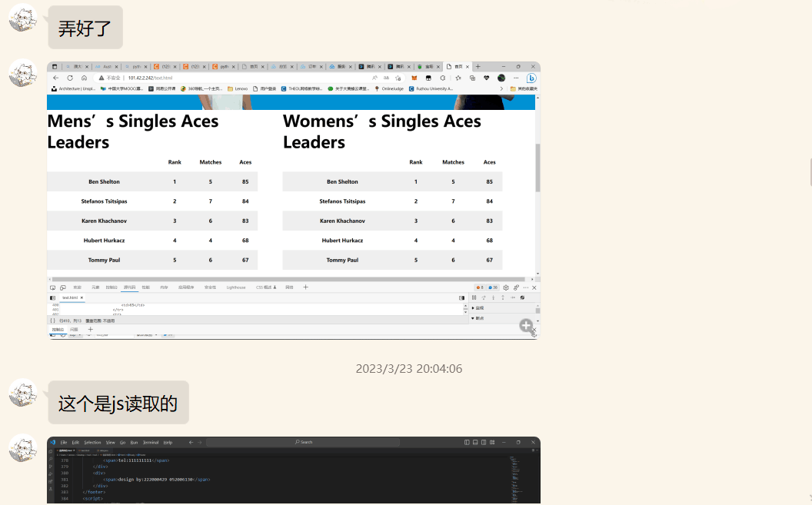Expand the 监视 watch section

click(x=478, y=308)
